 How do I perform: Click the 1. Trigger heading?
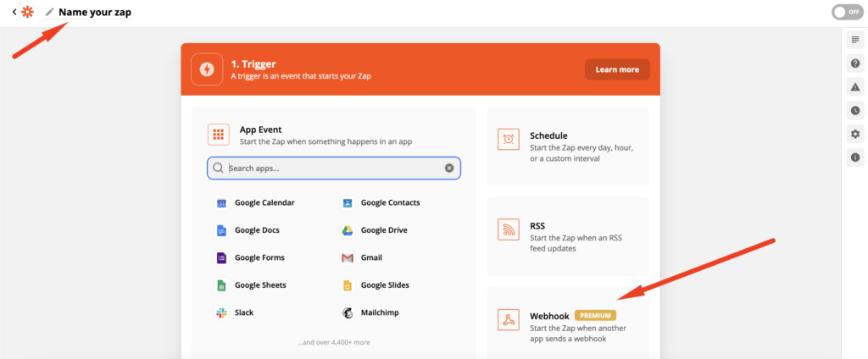pos(253,64)
